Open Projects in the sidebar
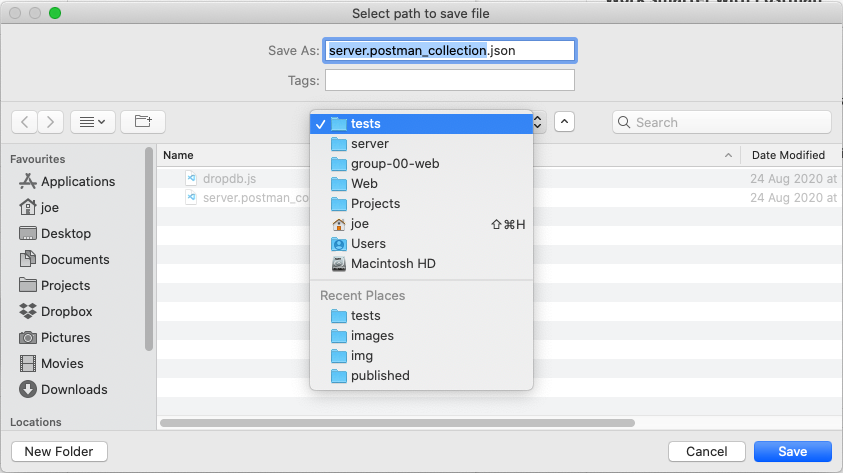 54,285
